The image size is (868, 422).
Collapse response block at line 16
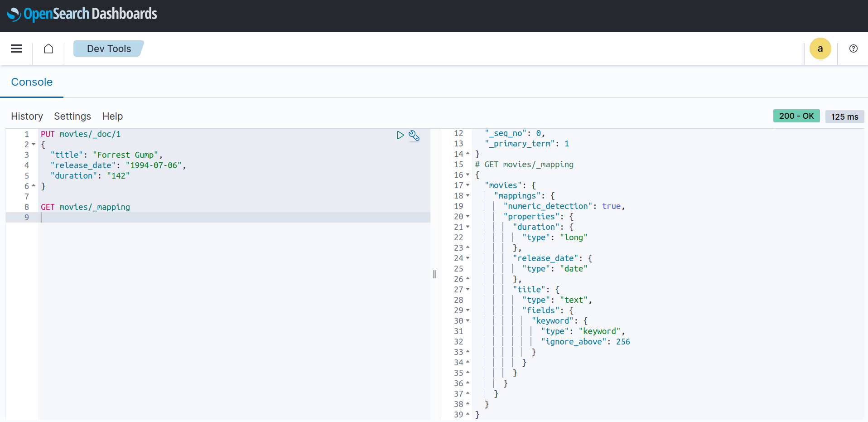click(468, 175)
